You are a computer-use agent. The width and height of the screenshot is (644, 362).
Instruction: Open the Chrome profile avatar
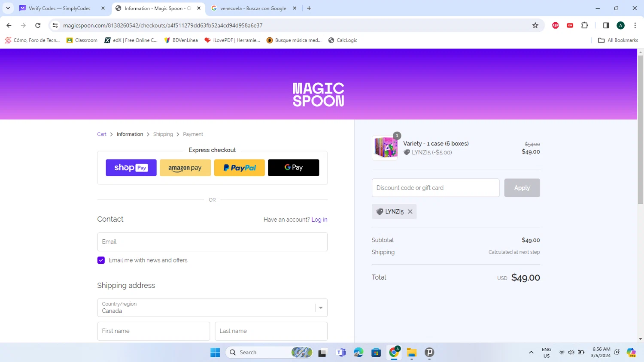click(x=620, y=25)
